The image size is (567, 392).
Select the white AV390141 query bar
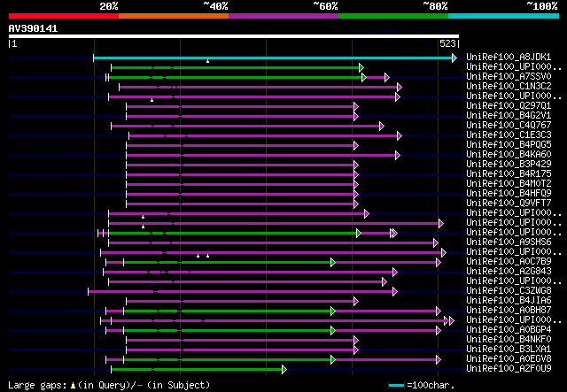tap(234, 36)
